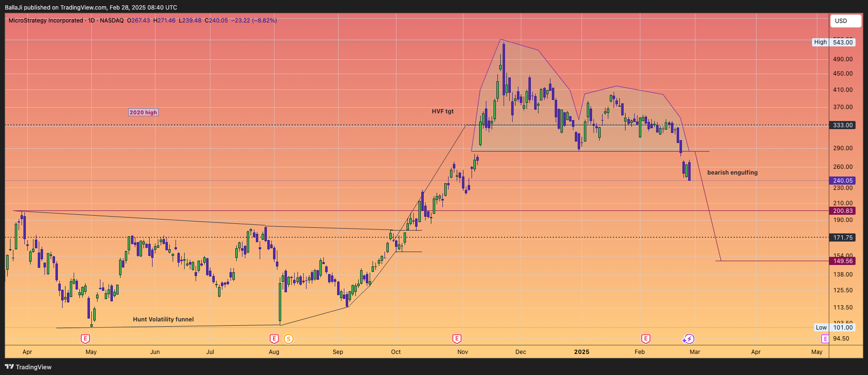Select the 'HVF tgt' text annotation

(443, 111)
